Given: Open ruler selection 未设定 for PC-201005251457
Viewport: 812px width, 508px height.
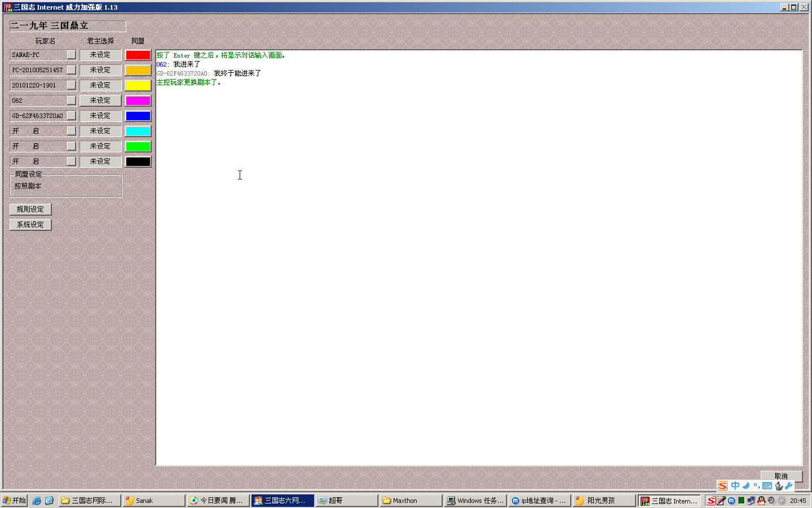Looking at the screenshot, I should click(100, 70).
